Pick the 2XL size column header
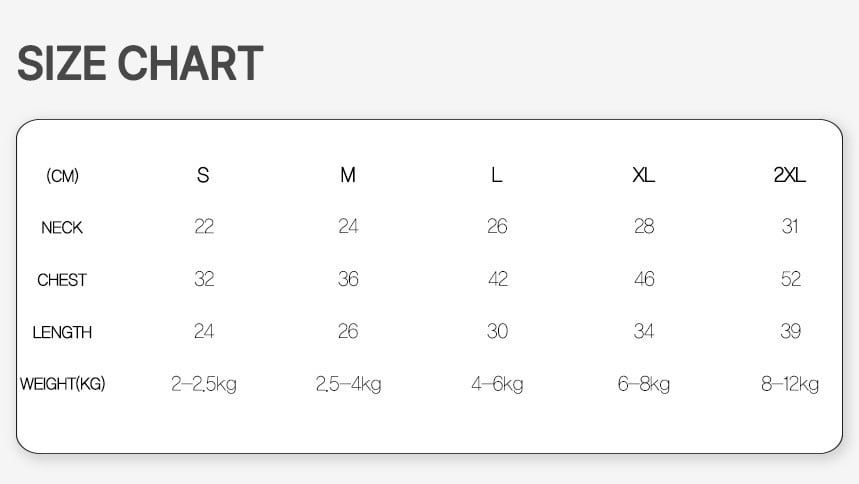 [x=790, y=175]
